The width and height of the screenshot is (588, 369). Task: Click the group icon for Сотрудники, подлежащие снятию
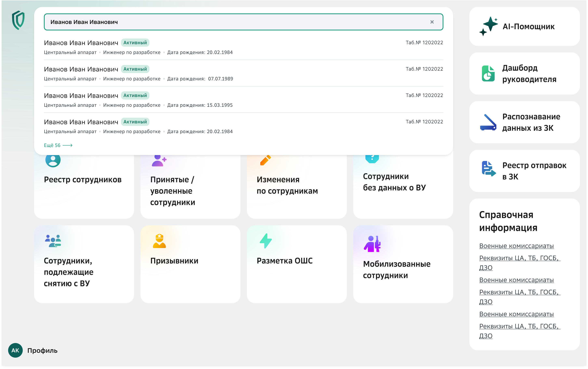click(53, 241)
